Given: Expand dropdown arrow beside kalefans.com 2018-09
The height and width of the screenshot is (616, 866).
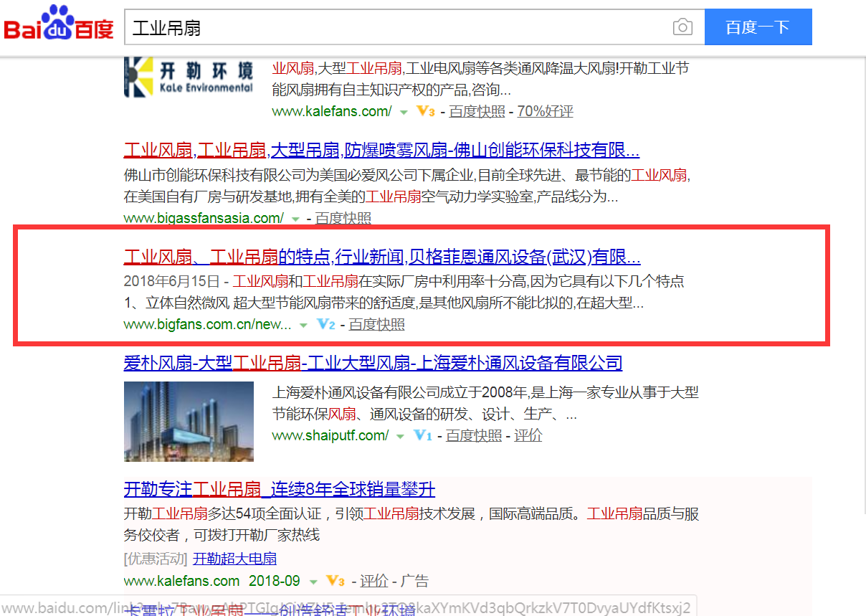Looking at the screenshot, I should tap(313, 582).
